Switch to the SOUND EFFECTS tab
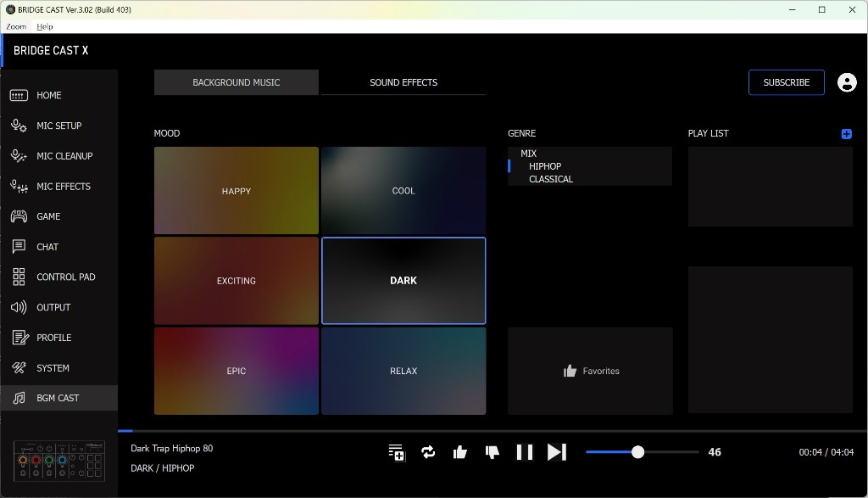 tap(403, 82)
